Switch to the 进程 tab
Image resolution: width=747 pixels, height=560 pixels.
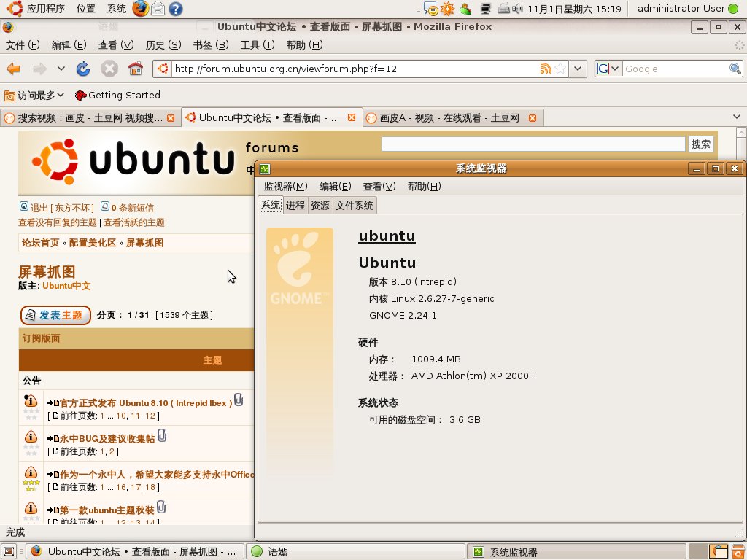tap(295, 205)
